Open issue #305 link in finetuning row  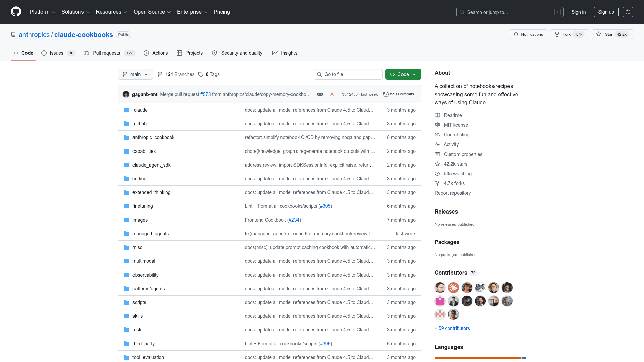pyautogui.click(x=325, y=206)
